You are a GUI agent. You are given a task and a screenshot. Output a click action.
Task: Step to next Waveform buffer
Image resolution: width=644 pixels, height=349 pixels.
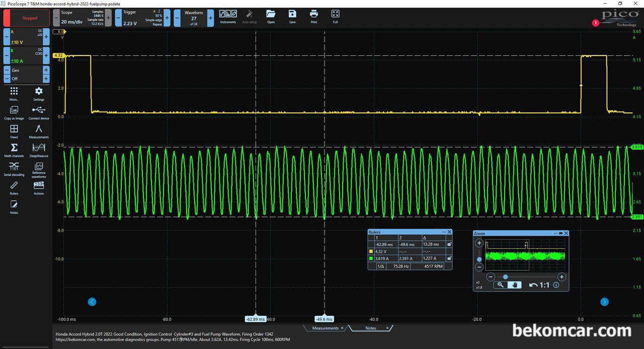tap(210, 18)
